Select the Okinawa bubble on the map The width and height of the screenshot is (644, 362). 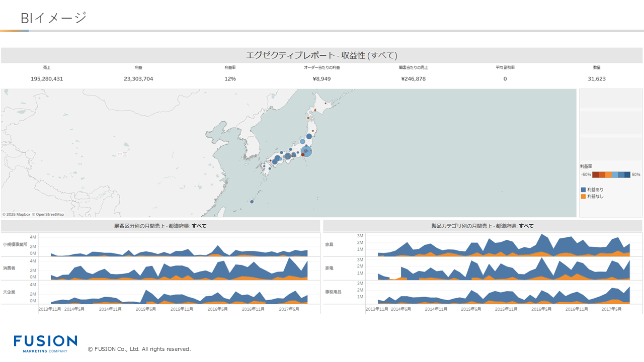252,202
